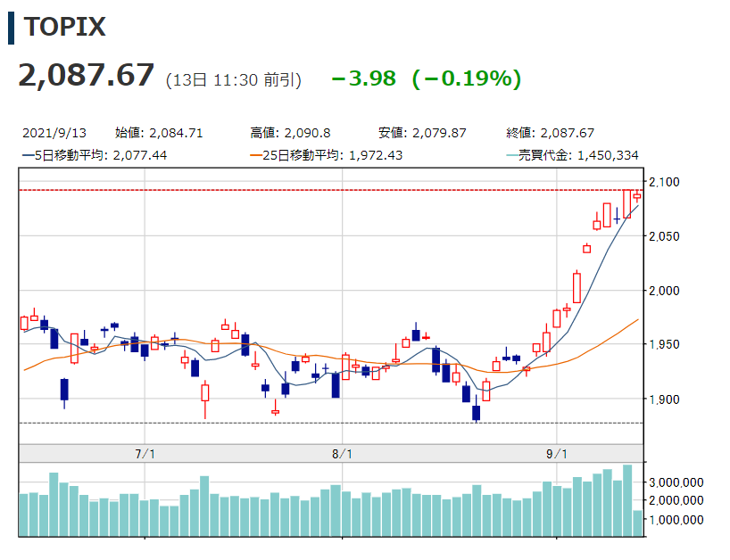Click the 2,050 price axis label
The width and height of the screenshot is (730, 560).
click(x=664, y=236)
